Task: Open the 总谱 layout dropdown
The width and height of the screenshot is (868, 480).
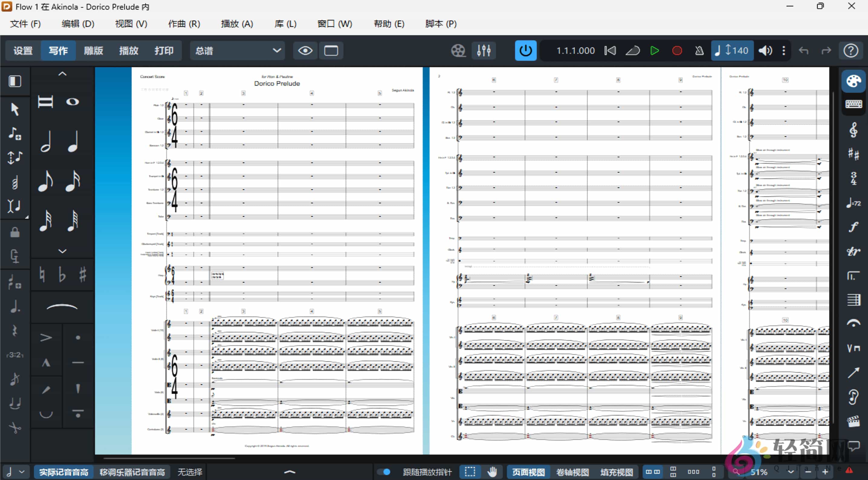Action: pos(238,50)
